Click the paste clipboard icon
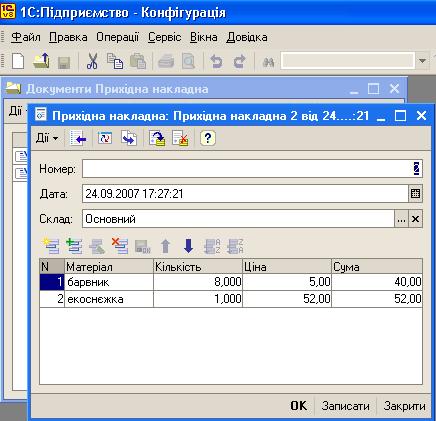Image resolution: width=436 pixels, height=421 pixels. (138, 61)
